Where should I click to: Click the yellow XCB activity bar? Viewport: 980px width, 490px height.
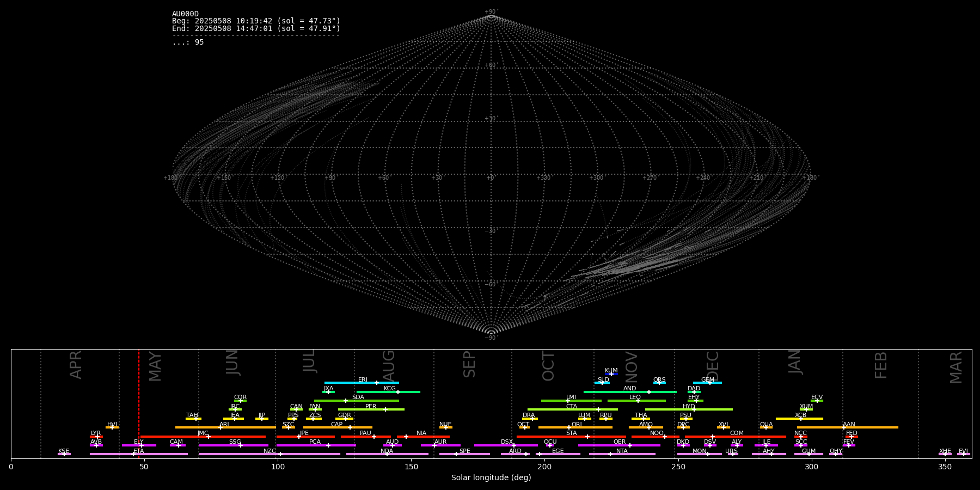coord(799,419)
